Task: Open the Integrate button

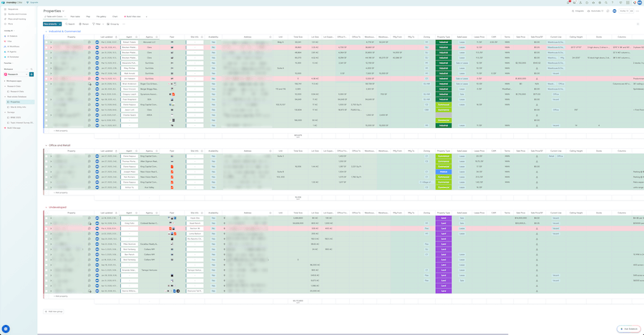Action: pyautogui.click(x=578, y=11)
